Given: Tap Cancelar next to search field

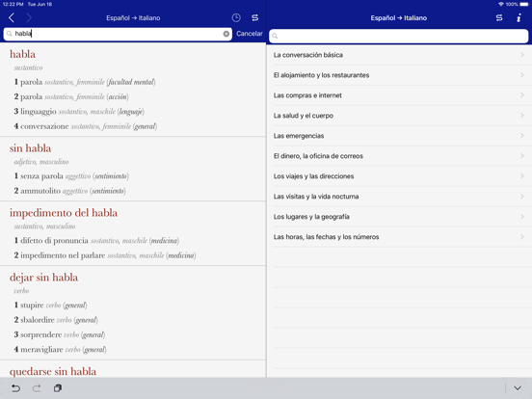Looking at the screenshot, I should coord(250,34).
